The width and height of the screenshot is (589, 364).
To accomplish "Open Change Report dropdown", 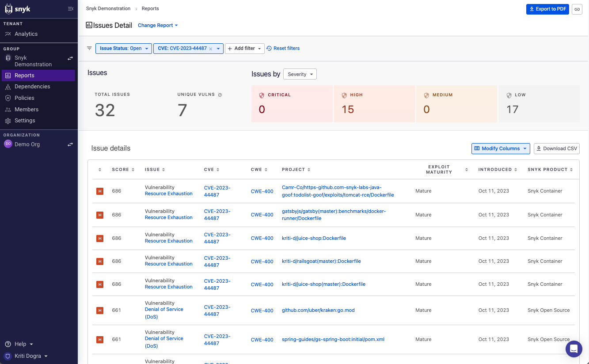I will [158, 25].
